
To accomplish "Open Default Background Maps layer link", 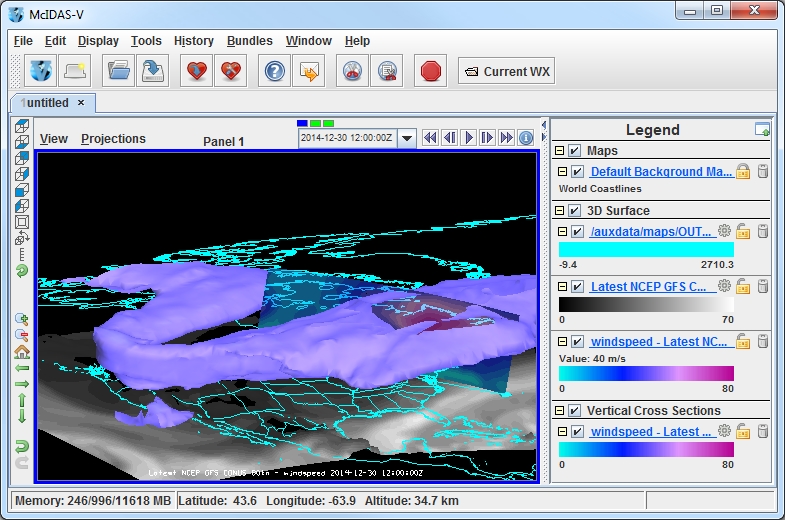I will click(x=661, y=172).
